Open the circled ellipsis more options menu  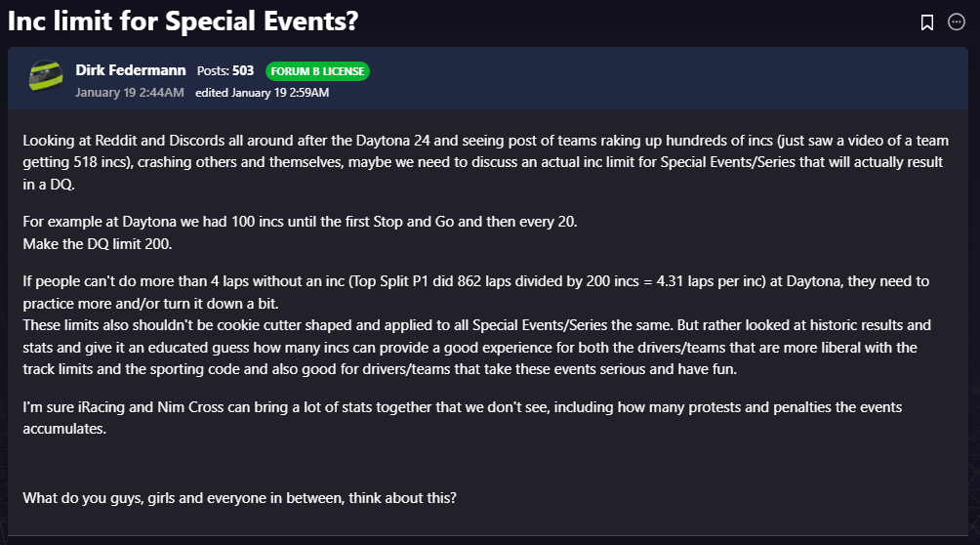point(957,22)
